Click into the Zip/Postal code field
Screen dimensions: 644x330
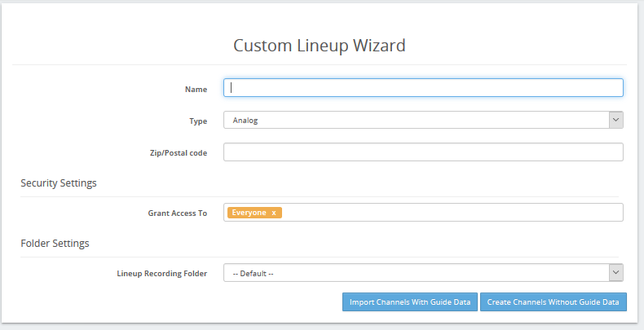[423, 152]
